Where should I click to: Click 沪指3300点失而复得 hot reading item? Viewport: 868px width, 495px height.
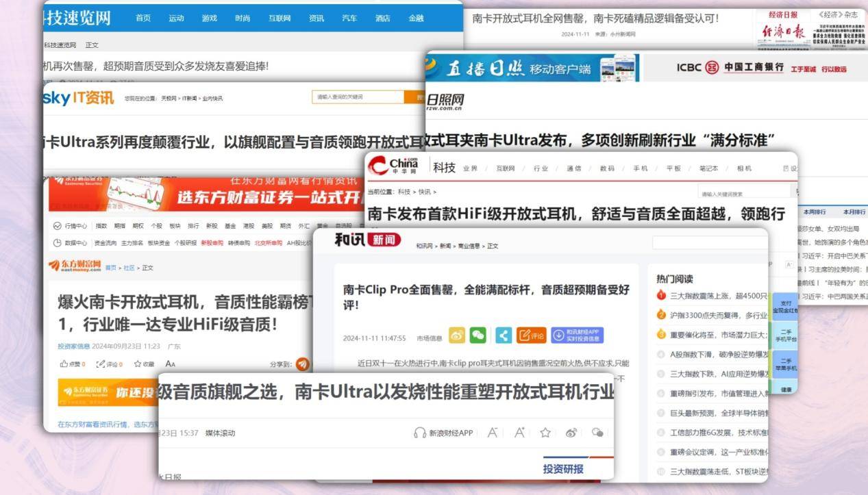(x=718, y=315)
